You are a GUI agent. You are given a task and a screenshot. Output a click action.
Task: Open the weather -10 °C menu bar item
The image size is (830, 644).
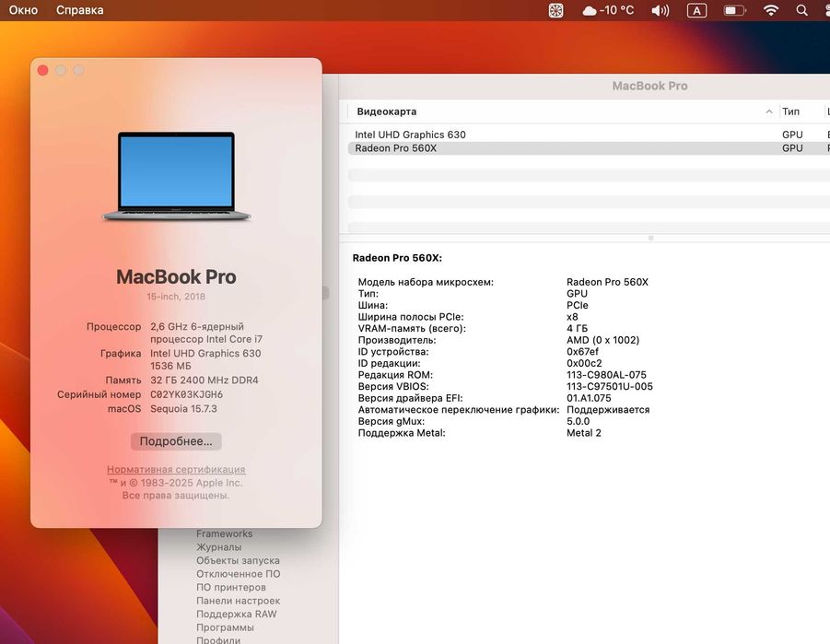click(x=608, y=10)
